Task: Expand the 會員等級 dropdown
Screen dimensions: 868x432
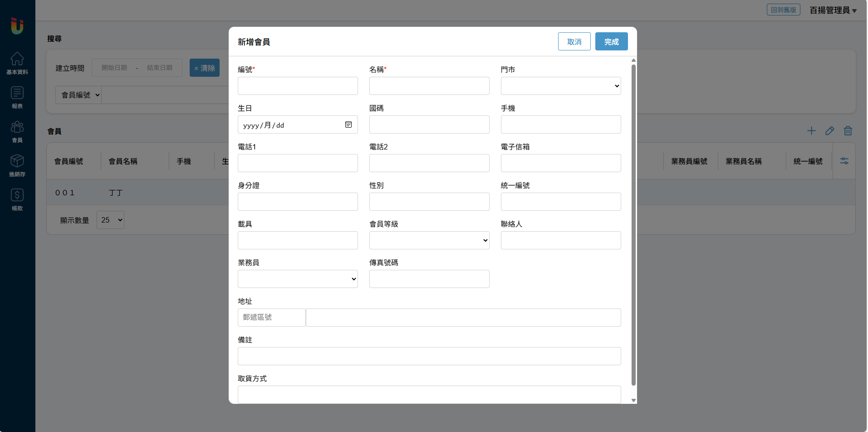Action: pos(429,240)
